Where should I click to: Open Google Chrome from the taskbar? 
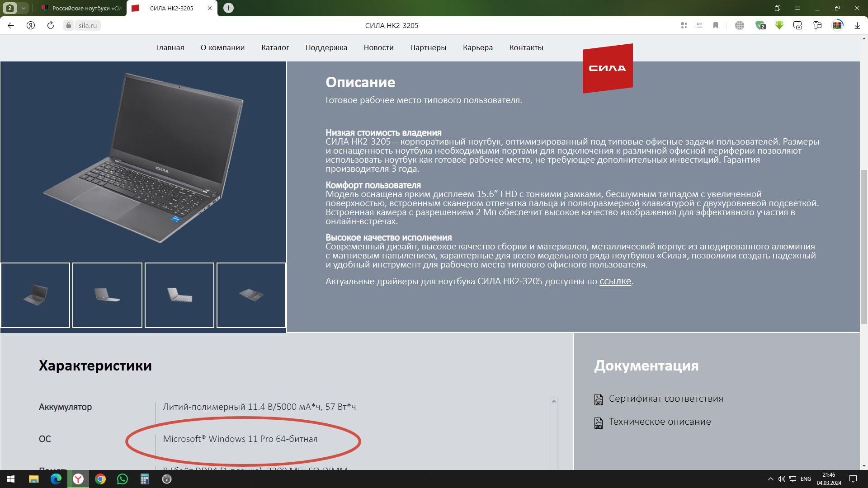click(x=100, y=479)
